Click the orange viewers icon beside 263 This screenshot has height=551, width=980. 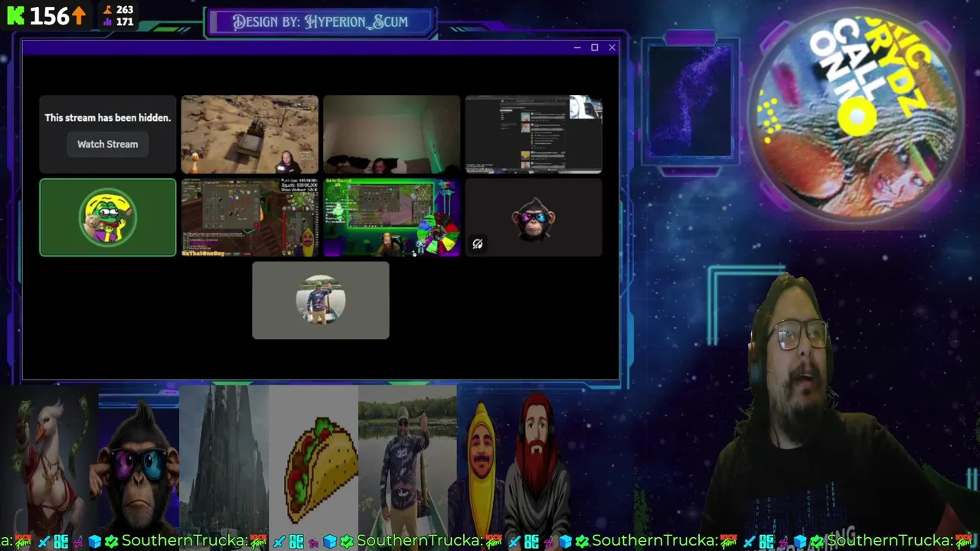pos(107,10)
